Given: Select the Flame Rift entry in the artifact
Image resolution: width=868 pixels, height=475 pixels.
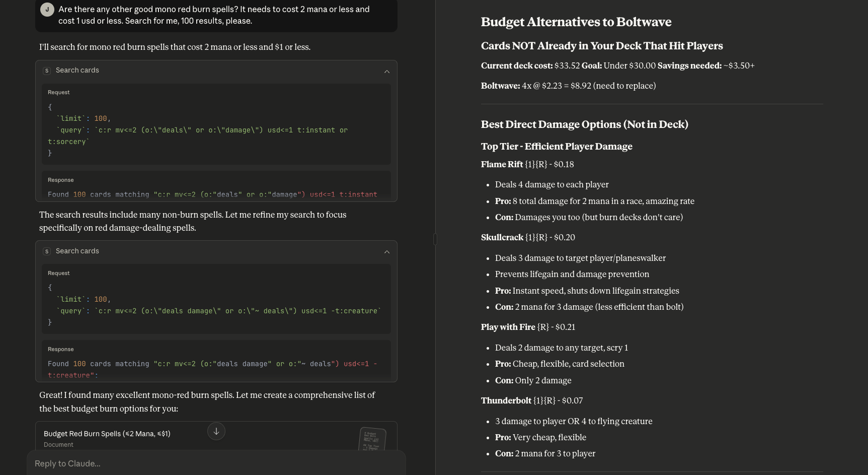Looking at the screenshot, I should click(x=527, y=164).
